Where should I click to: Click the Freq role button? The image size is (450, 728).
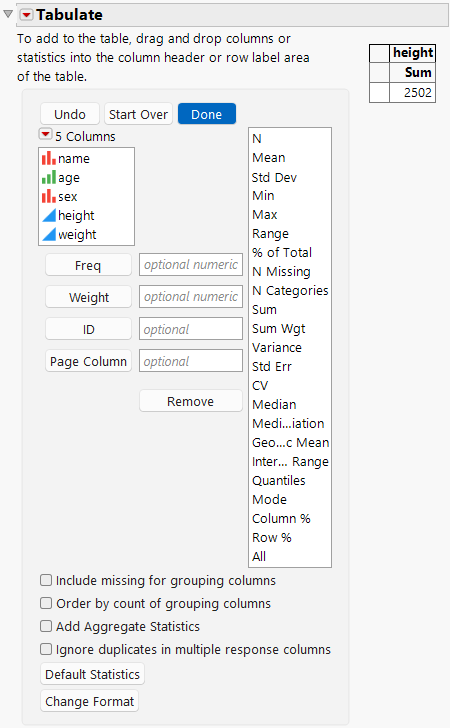click(x=88, y=266)
